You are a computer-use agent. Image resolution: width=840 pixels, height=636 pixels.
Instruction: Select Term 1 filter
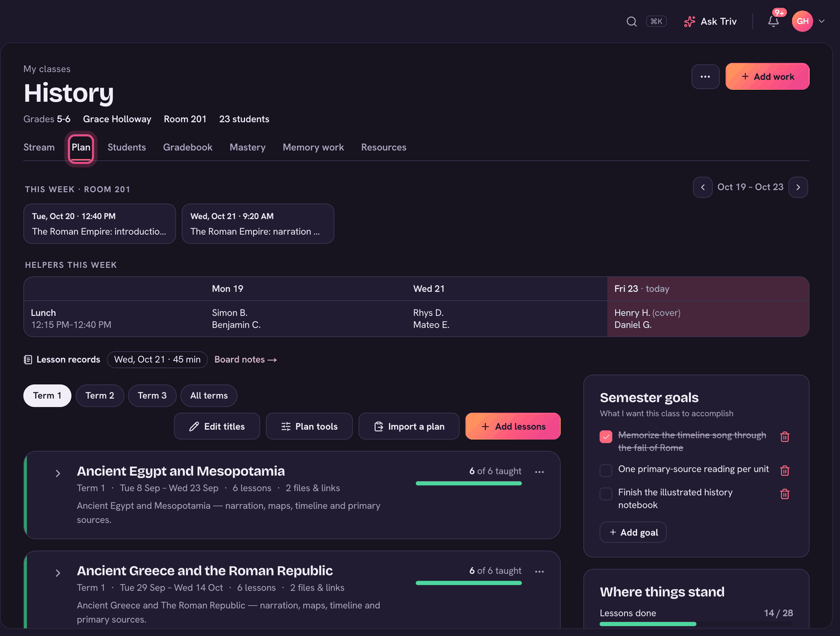(x=47, y=396)
